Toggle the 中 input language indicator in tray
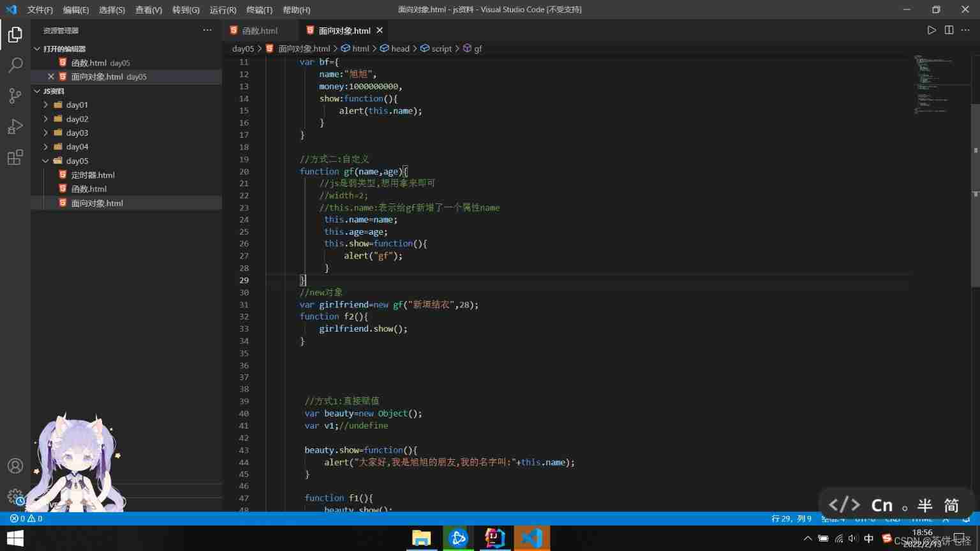The image size is (980, 551). click(868, 538)
